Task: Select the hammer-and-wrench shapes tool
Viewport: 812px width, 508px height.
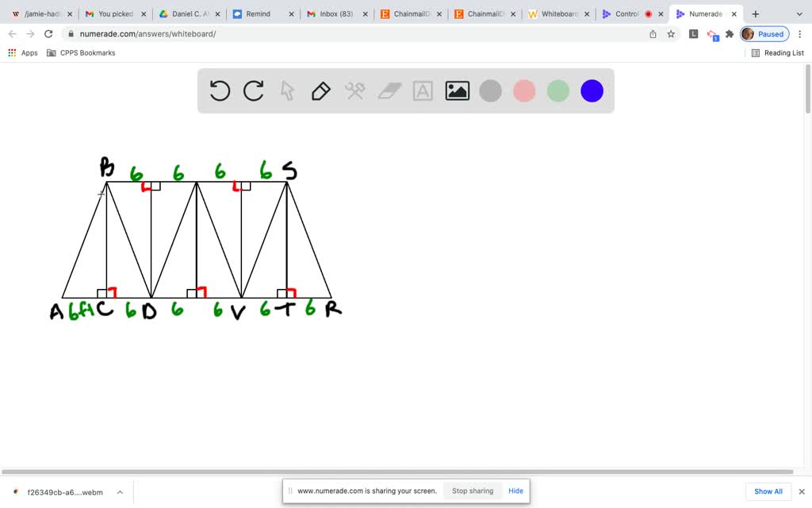Action: 354,90
